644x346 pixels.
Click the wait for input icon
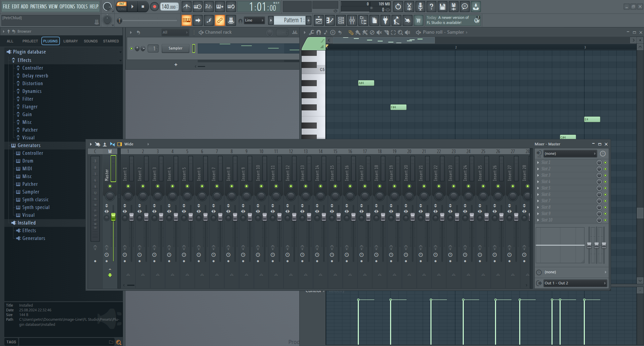[x=198, y=6]
